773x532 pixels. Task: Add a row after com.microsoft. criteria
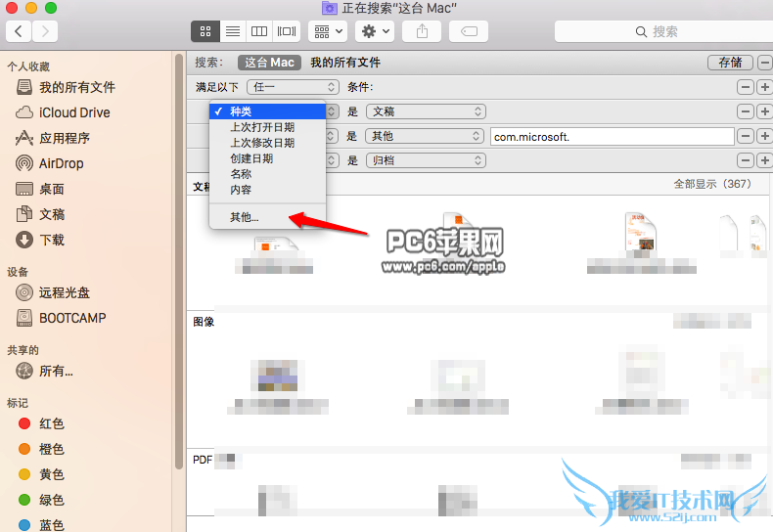pyautogui.click(x=764, y=136)
